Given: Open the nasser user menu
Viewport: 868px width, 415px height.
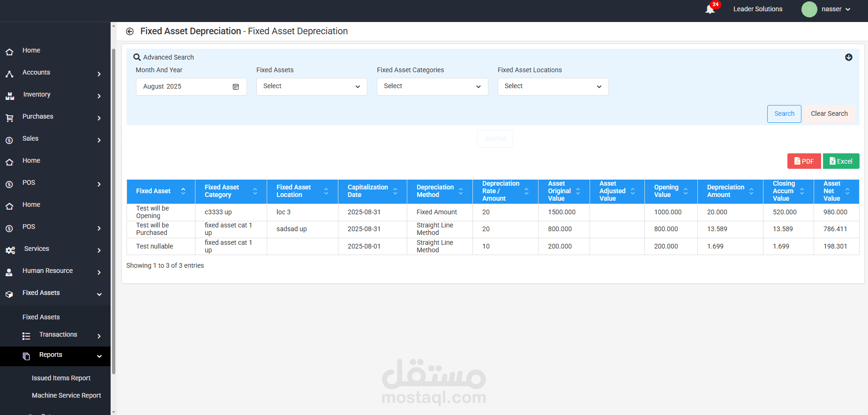Looking at the screenshot, I should pos(836,9).
